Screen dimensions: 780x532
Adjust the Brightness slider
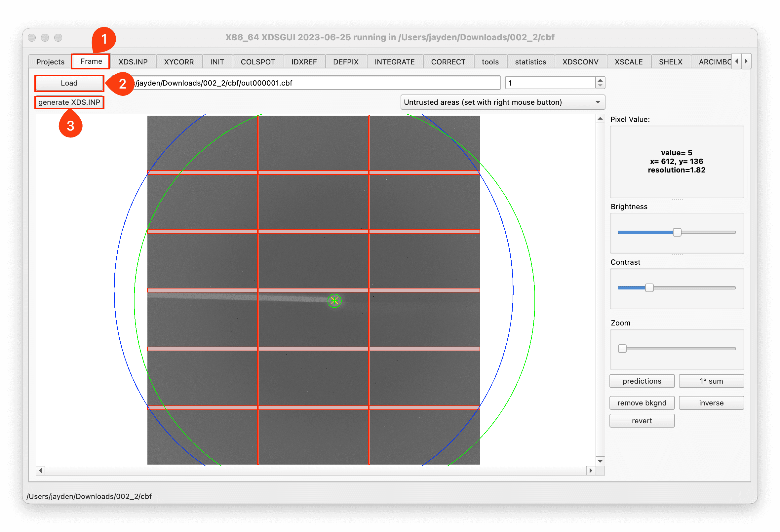click(678, 232)
